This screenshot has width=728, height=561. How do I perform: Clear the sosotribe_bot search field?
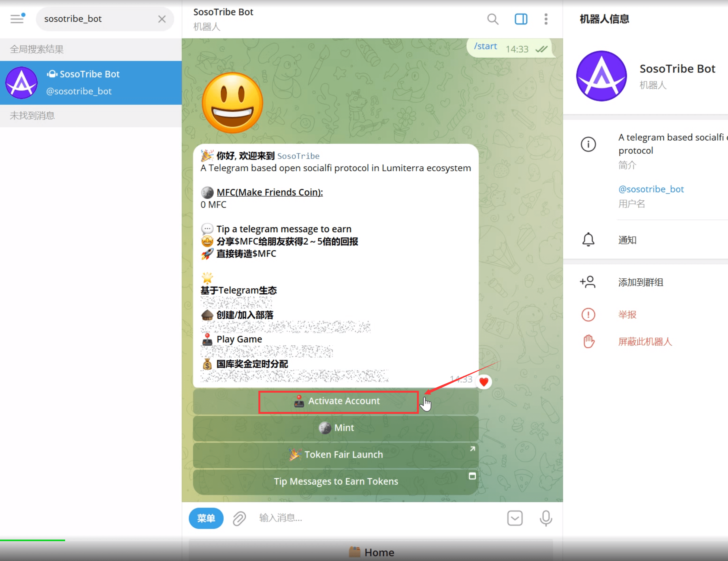click(162, 19)
